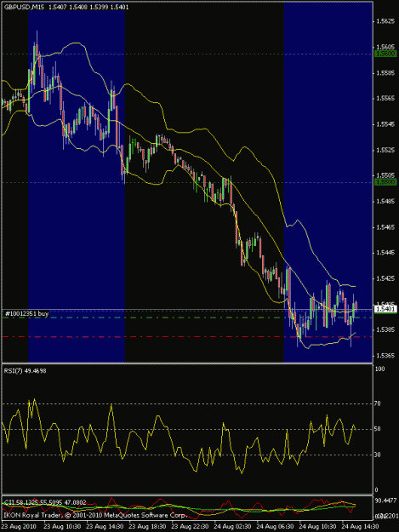399x532 pixels.
Task: Click the 23 Aug 14:30 time label
Action: pos(105,526)
